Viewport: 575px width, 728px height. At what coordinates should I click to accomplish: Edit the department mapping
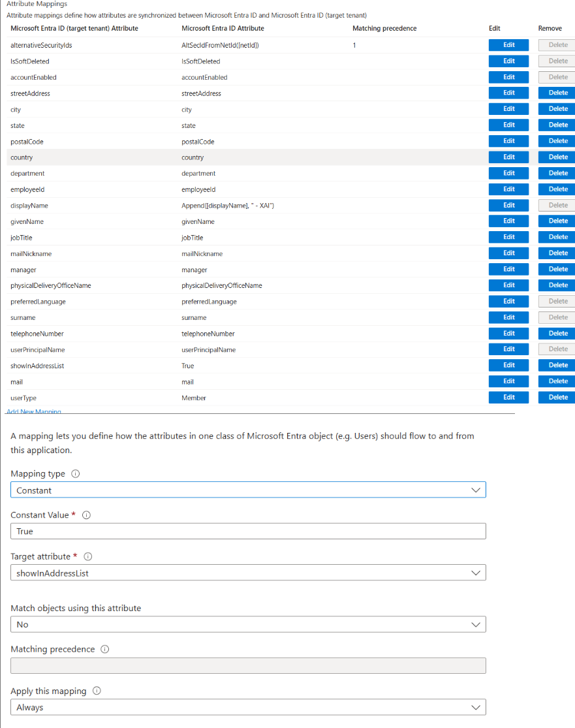(x=508, y=173)
